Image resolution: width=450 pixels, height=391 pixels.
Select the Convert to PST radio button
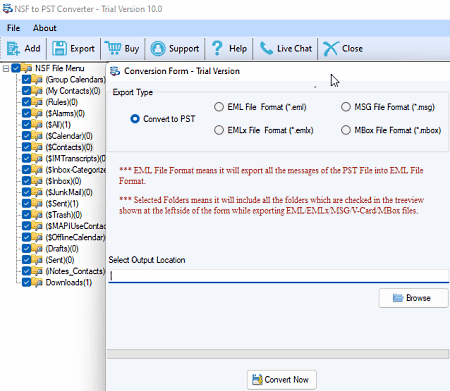(x=135, y=119)
